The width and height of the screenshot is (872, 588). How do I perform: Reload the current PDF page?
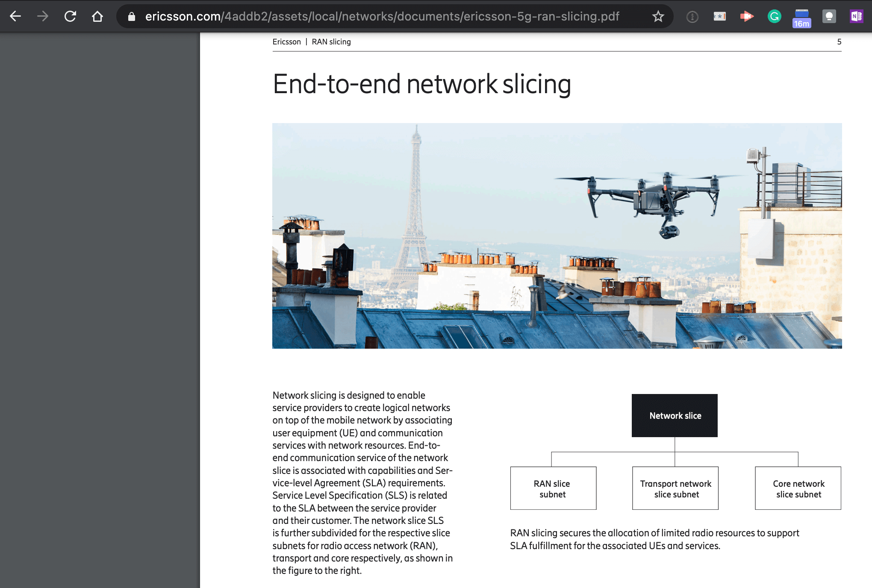coord(70,17)
